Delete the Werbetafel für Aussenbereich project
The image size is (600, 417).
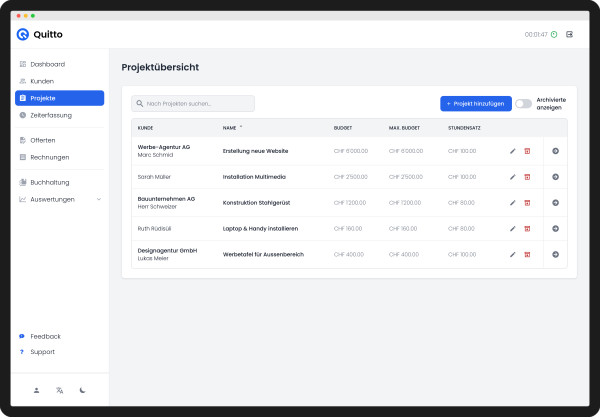click(x=527, y=254)
